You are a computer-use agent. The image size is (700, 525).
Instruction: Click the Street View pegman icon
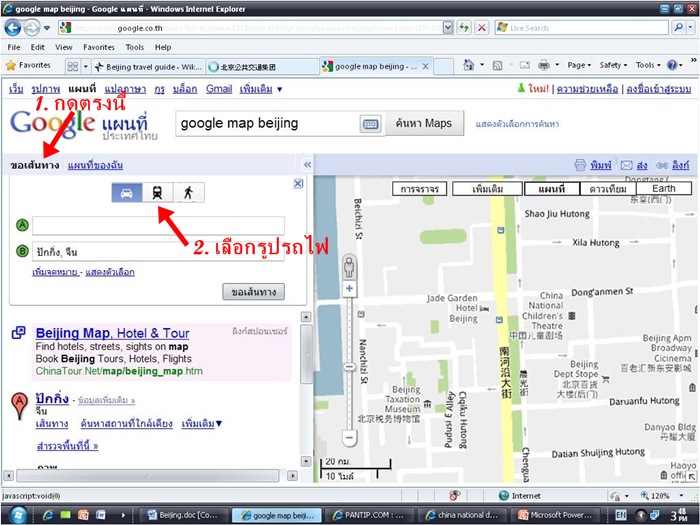349,268
